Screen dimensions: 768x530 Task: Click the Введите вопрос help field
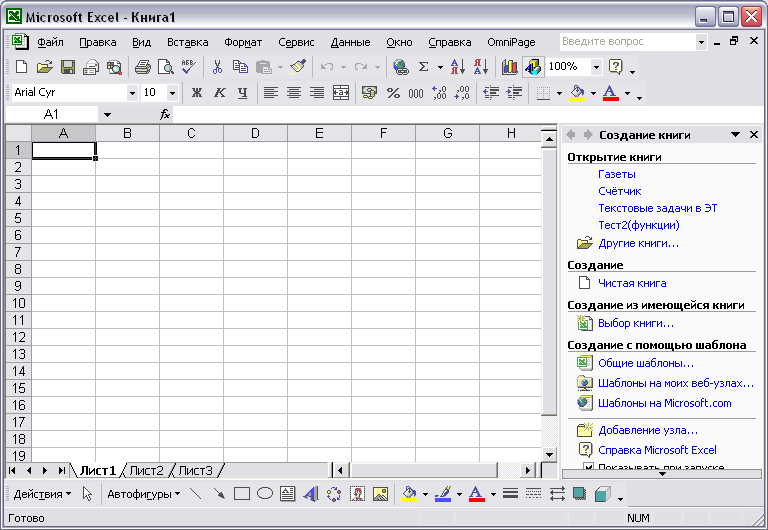[628, 42]
